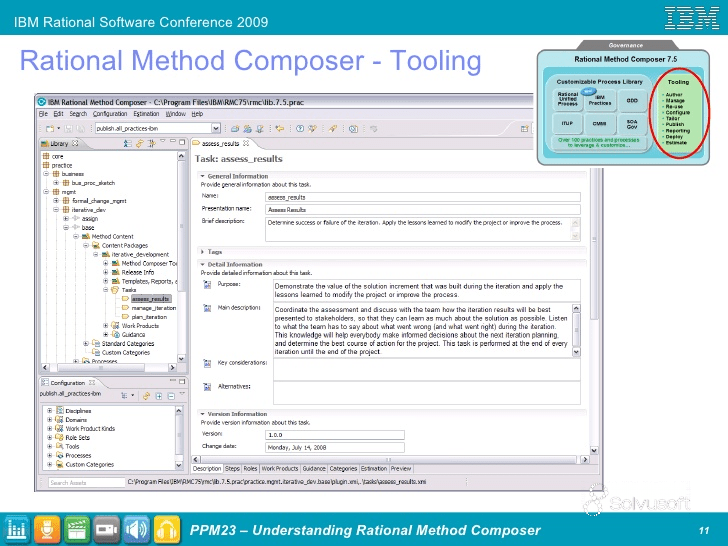This screenshot has height=546, width=728.
Task: Close the Library view tab
Action: tap(75, 143)
